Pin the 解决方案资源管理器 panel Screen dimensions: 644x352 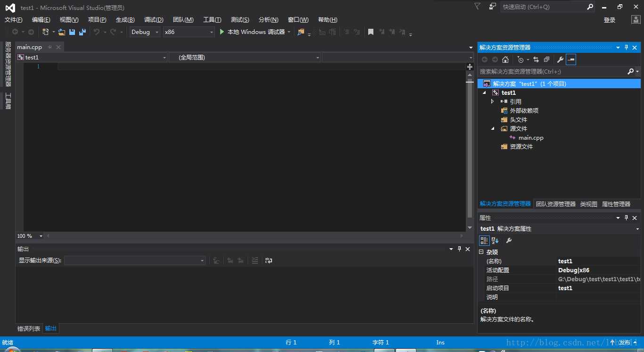tap(627, 47)
